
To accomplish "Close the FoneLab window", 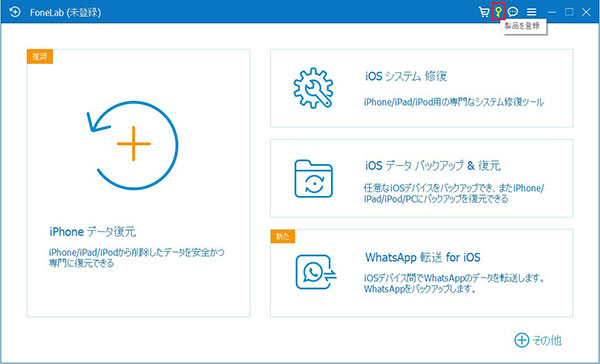I will point(586,12).
